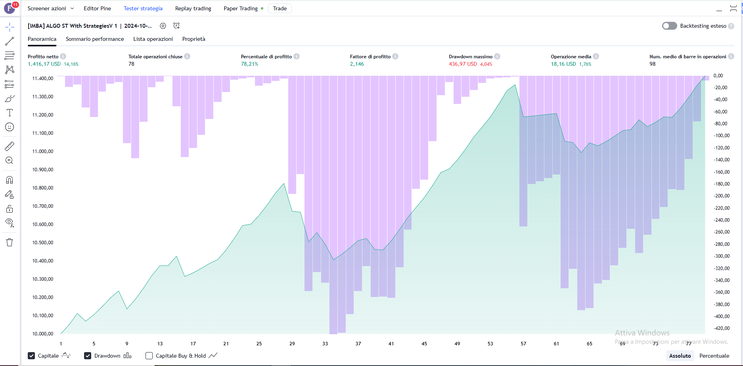Toggle the magnet snap mode

(9, 180)
